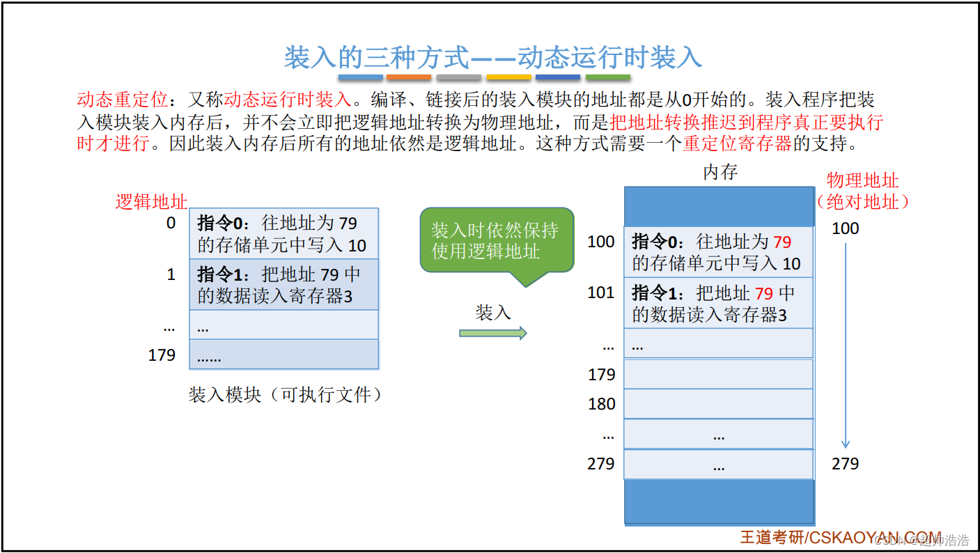Image resolution: width=980 pixels, height=553 pixels.
Task: Click the red '时才进行' text
Action: [x=113, y=144]
